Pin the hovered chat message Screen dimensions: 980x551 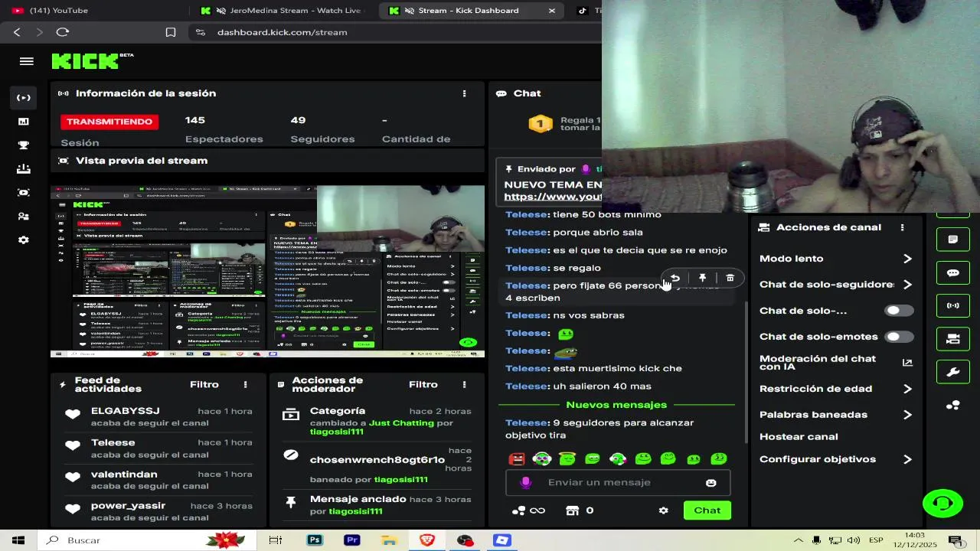[x=702, y=278]
